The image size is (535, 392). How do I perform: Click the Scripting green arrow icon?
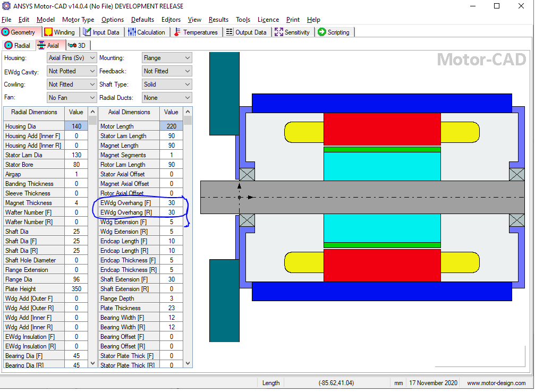coord(322,32)
